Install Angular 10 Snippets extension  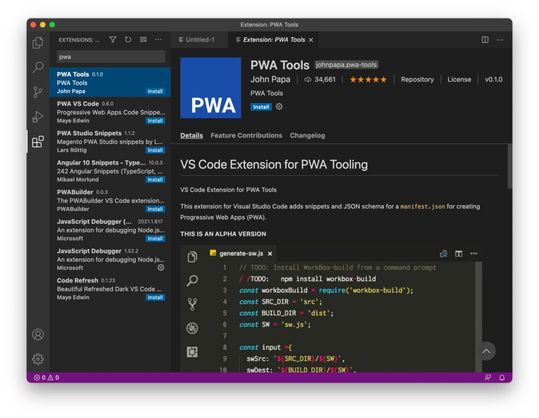155,179
